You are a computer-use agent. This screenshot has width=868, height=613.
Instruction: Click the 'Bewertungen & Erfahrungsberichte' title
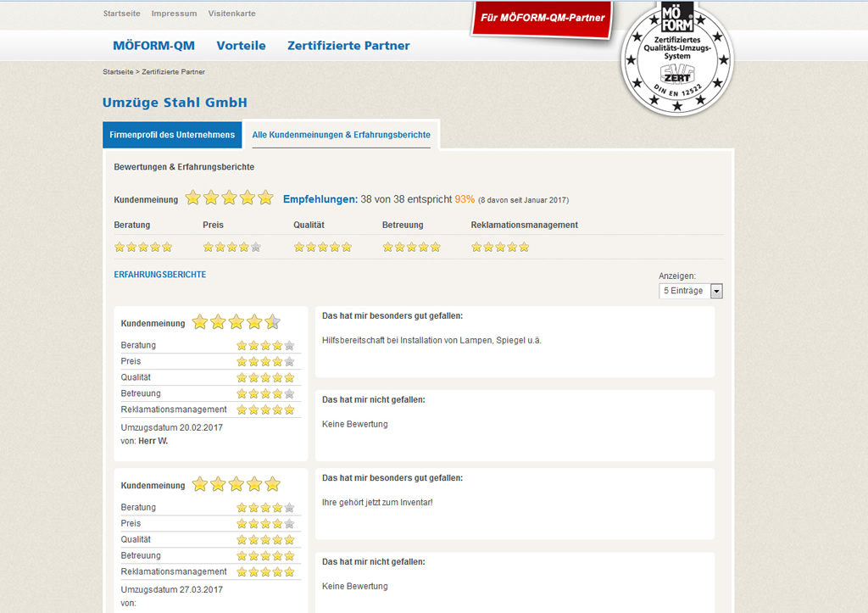(184, 167)
